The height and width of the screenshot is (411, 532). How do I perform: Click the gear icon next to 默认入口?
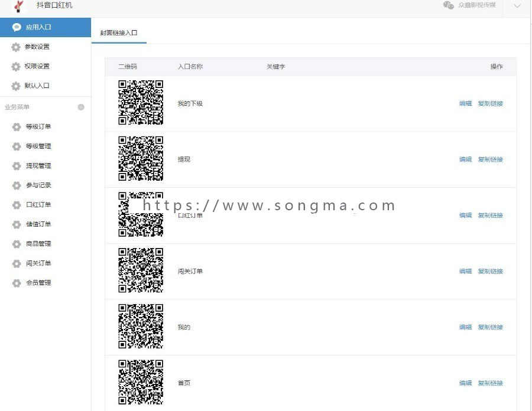click(x=16, y=86)
